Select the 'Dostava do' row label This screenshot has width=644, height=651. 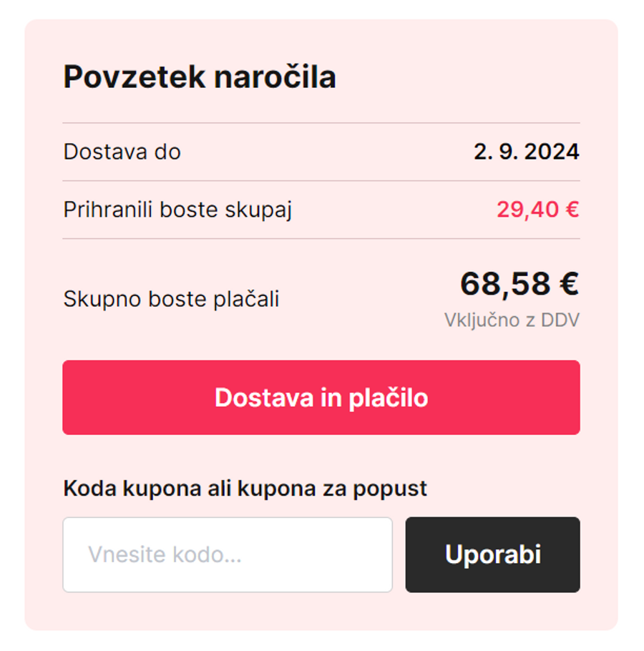click(x=122, y=152)
